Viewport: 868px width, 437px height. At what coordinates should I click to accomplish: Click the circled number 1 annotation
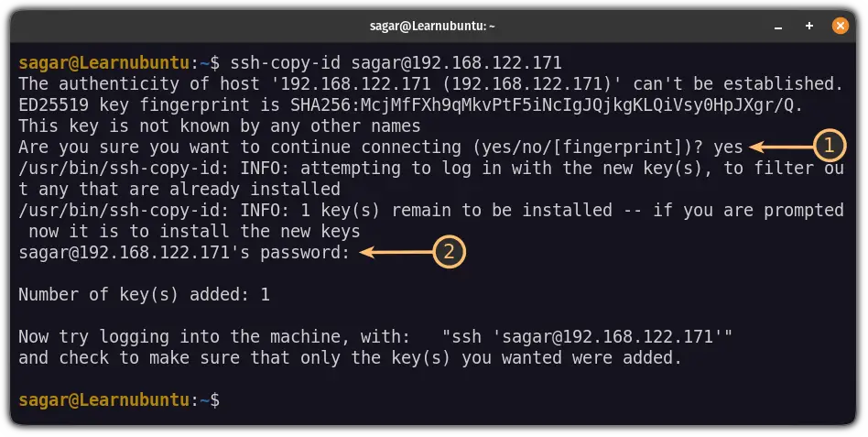(830, 146)
